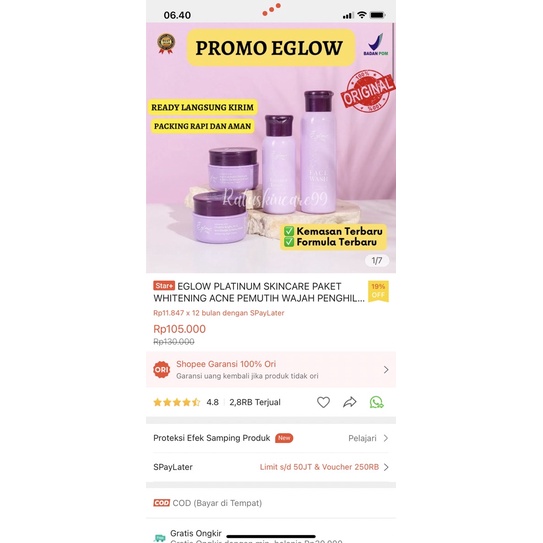
Task: Open the WhatsApp share icon
Action: click(376, 402)
